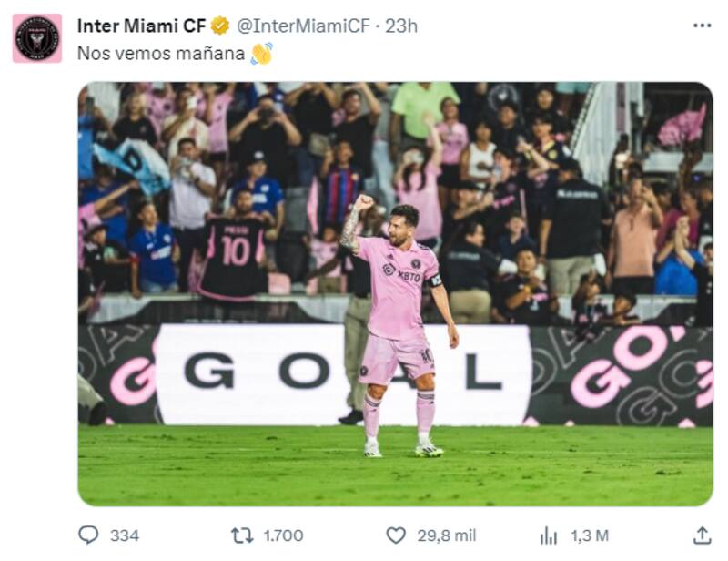Click the 334 replies count
The image size is (728, 561).
(x=125, y=535)
